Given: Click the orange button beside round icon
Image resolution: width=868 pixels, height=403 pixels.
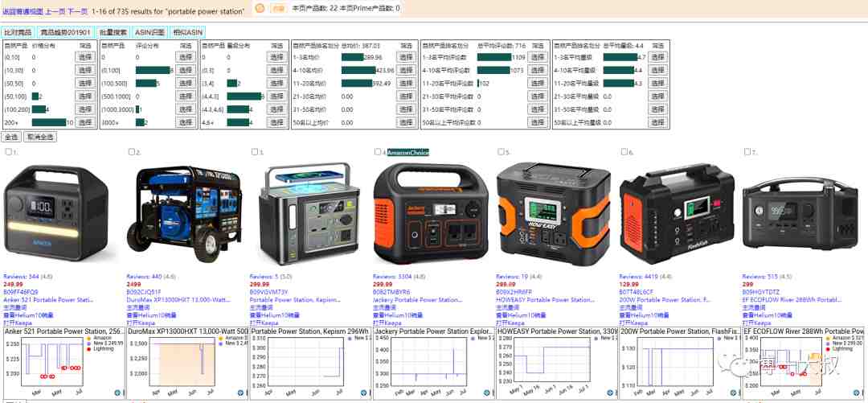Looking at the screenshot, I should click(279, 8).
